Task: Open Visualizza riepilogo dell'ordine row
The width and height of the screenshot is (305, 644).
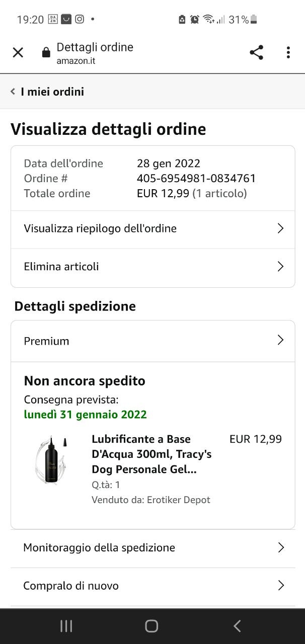Action: click(x=152, y=228)
